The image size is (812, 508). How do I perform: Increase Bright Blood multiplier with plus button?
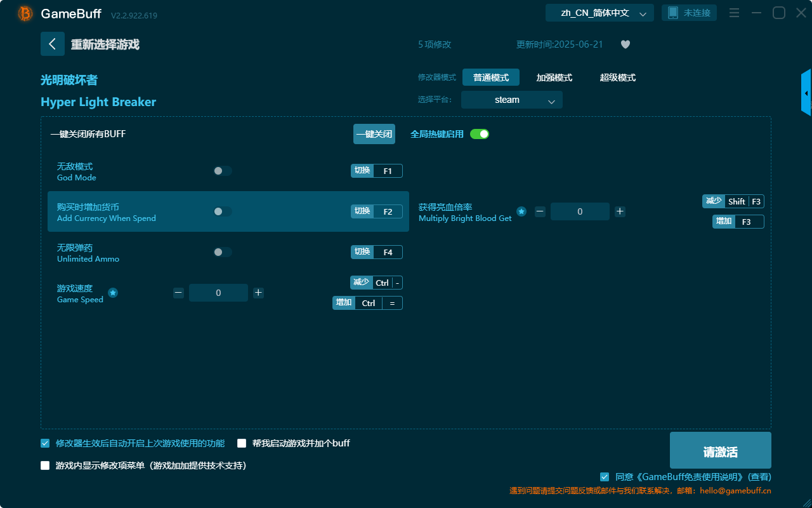point(620,211)
